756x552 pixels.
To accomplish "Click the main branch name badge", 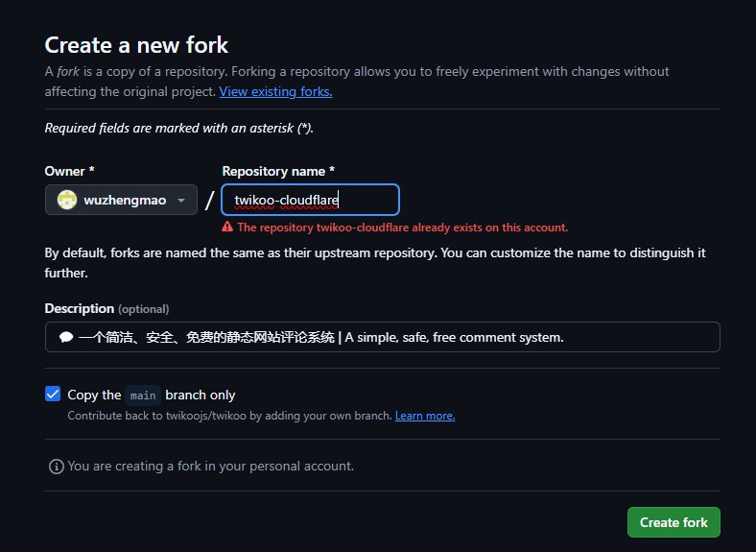I will point(143,395).
